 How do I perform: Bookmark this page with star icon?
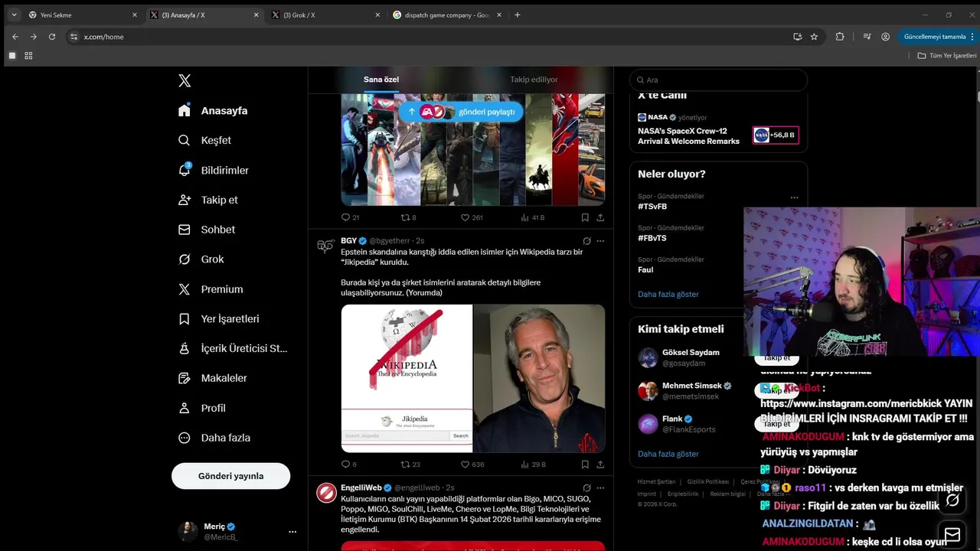(x=814, y=37)
